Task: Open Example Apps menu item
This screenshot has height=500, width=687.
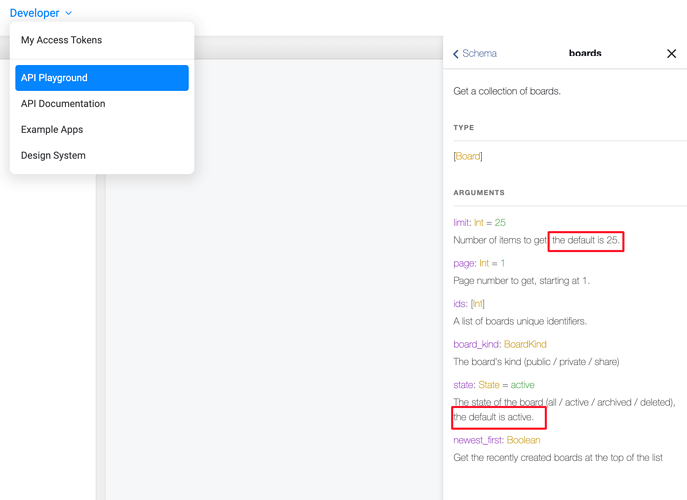Action: 52,130
